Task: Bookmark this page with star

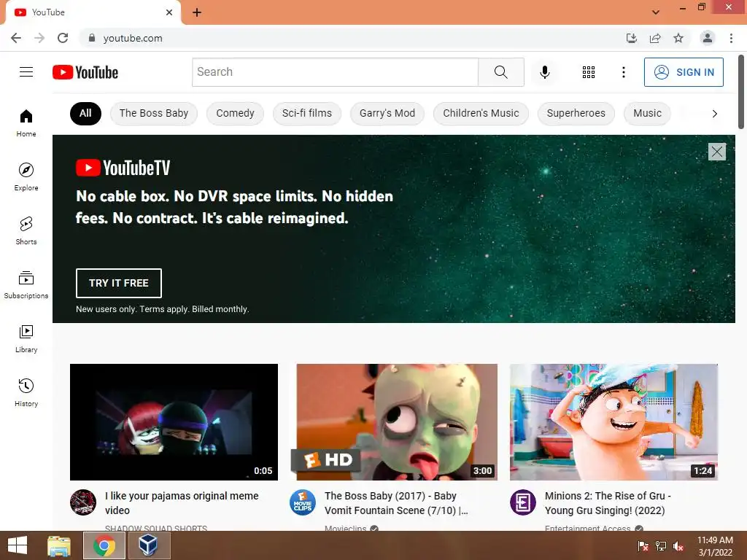Action: coord(678,38)
